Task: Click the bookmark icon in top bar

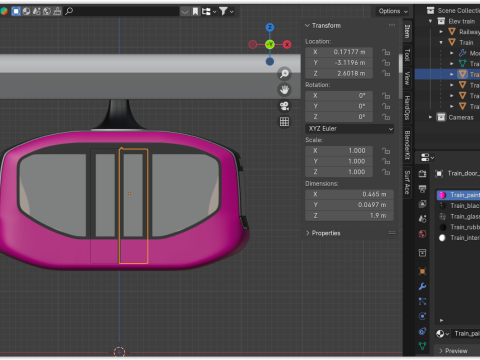Action: click(x=196, y=11)
